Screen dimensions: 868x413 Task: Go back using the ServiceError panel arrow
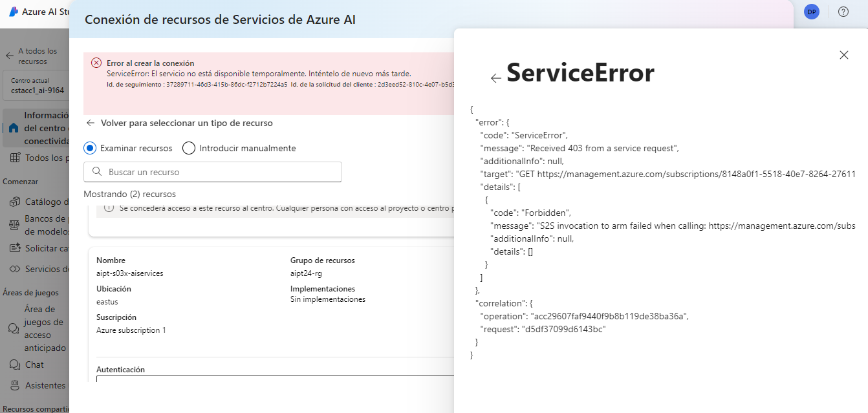pos(496,78)
